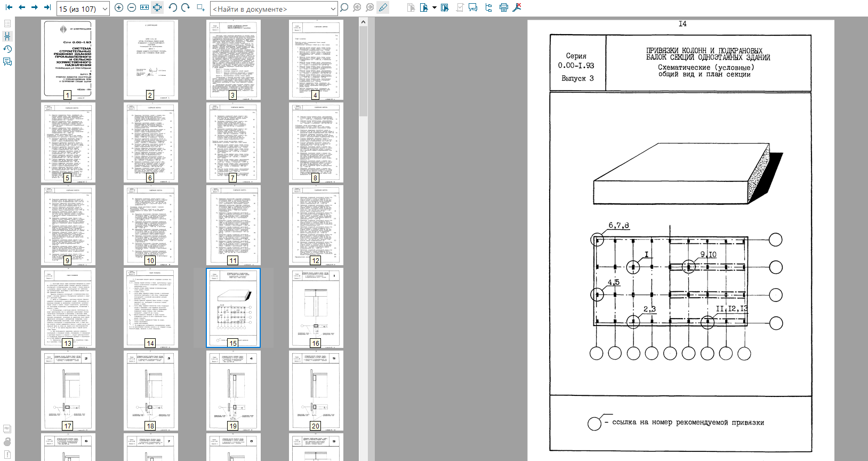Toggle fit whole page to window

click(157, 7)
